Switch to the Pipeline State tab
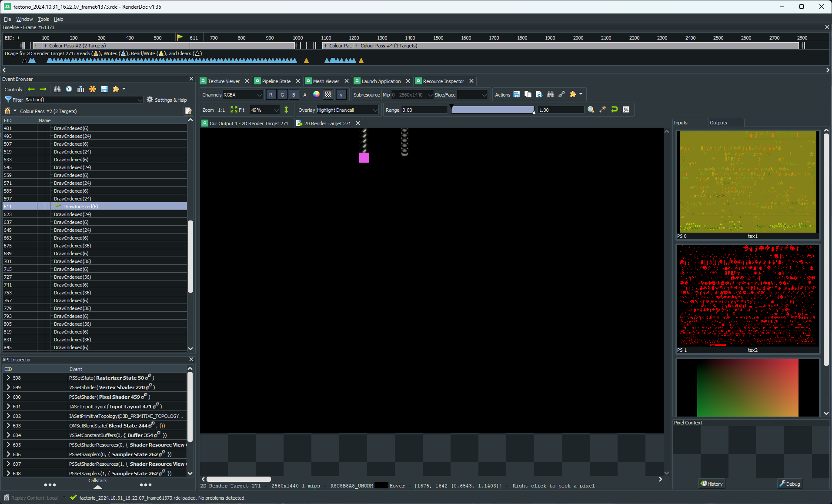 point(276,81)
